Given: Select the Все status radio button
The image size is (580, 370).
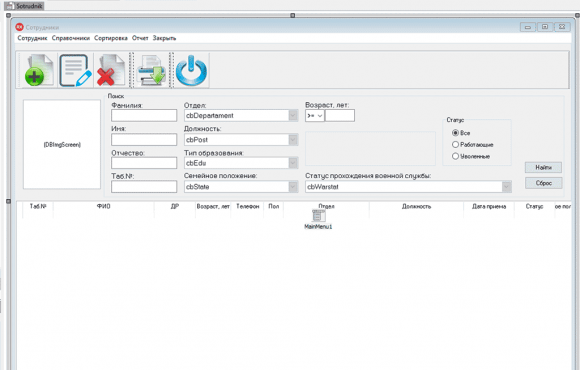Looking at the screenshot, I should click(x=455, y=132).
